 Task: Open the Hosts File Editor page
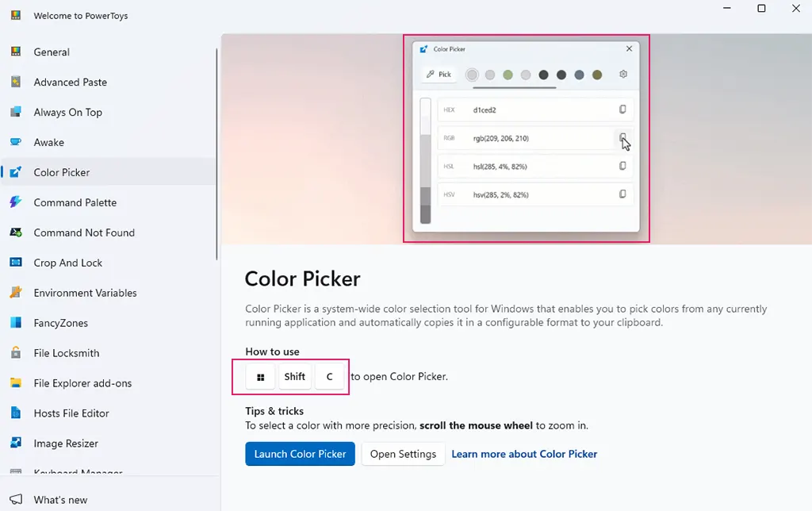(71, 413)
